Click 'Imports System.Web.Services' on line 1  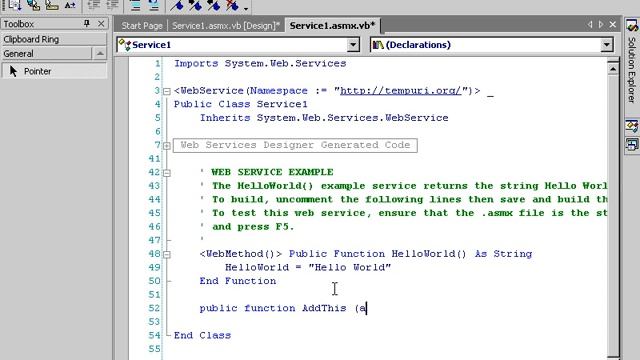260,64
